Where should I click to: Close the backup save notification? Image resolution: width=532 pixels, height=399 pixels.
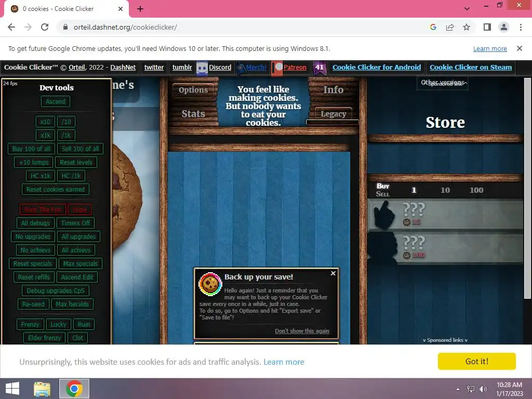(x=333, y=273)
